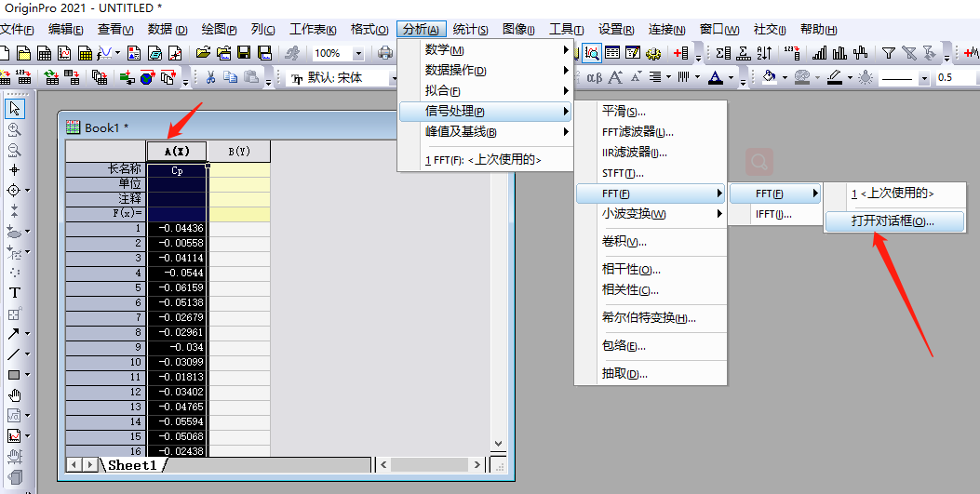Click the Add New Columns icon
Image resolution: width=980 pixels, height=494 pixels.
(x=681, y=53)
